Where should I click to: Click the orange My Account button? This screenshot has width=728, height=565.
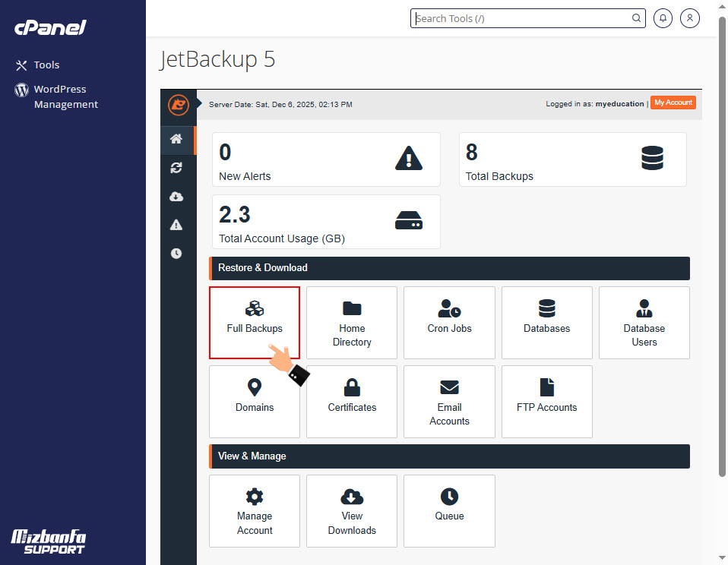pyautogui.click(x=673, y=103)
